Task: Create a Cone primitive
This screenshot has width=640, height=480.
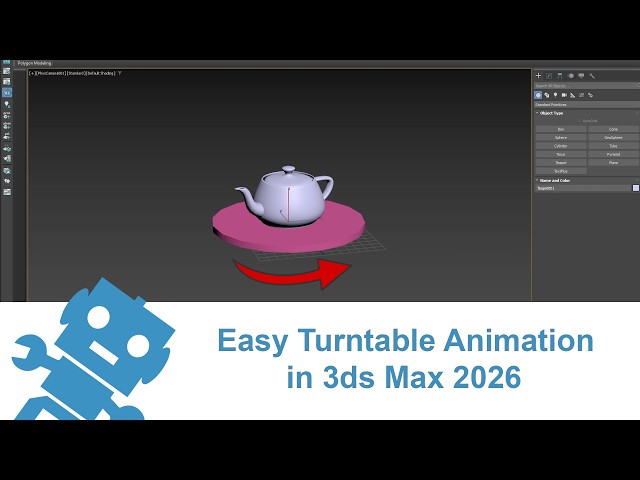Action: (613, 129)
